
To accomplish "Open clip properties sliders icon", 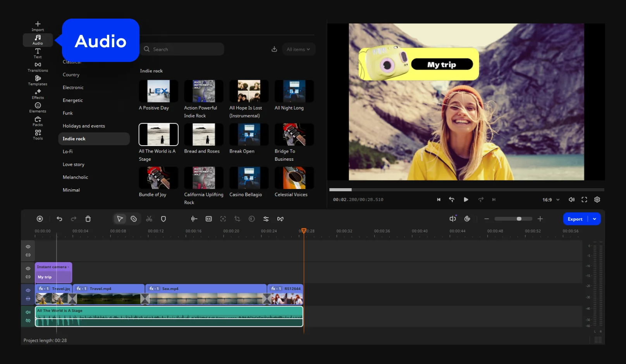I will (x=266, y=219).
